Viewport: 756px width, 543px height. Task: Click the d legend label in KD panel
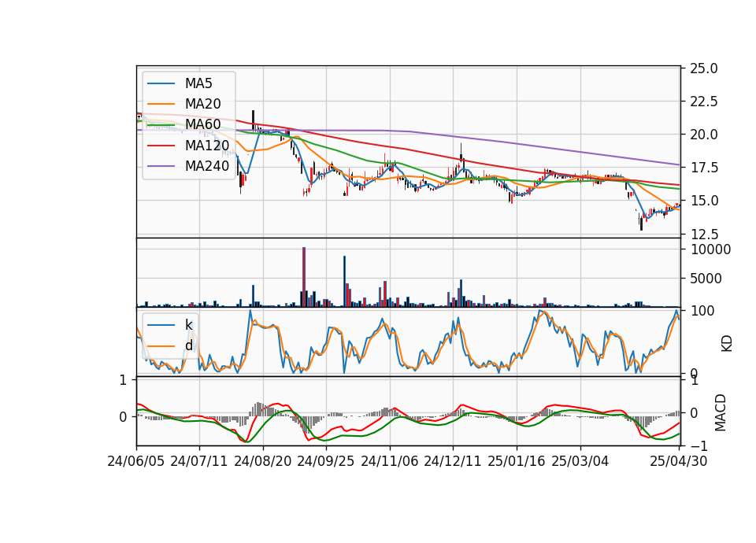[188, 345]
